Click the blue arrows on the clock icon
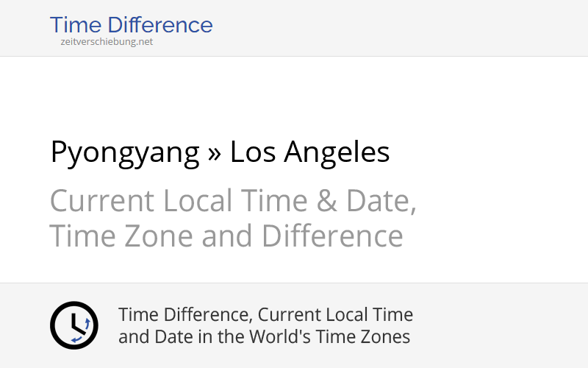The image size is (588, 368). tap(86, 325)
